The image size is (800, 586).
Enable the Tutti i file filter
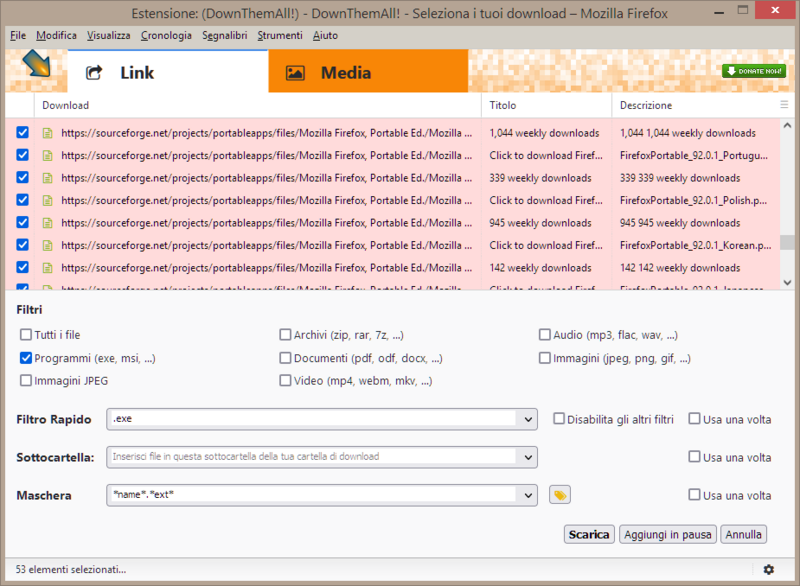coord(26,335)
